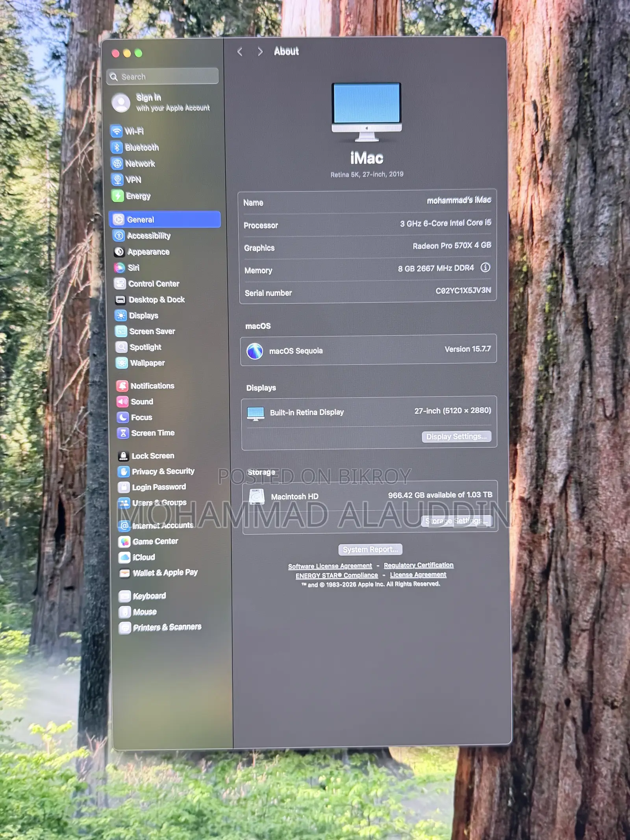Select the iCloud cloud icon
The width and height of the screenshot is (630, 840).
click(x=125, y=557)
